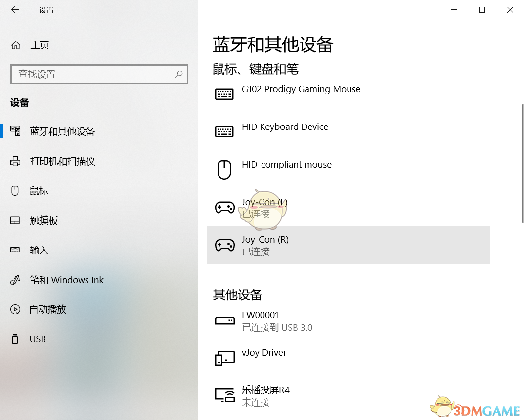Click 已连接到 USB 3.0 status text
The width and height of the screenshot is (525, 420).
tap(277, 327)
